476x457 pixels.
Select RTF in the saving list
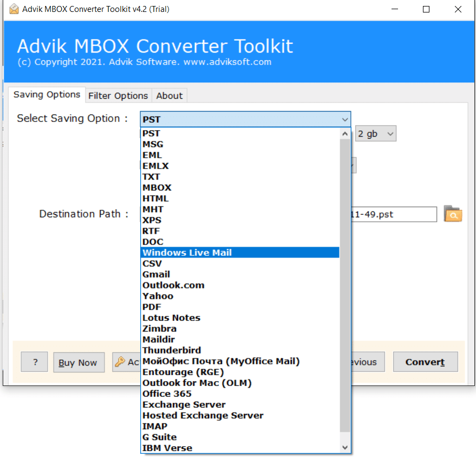coord(240,231)
